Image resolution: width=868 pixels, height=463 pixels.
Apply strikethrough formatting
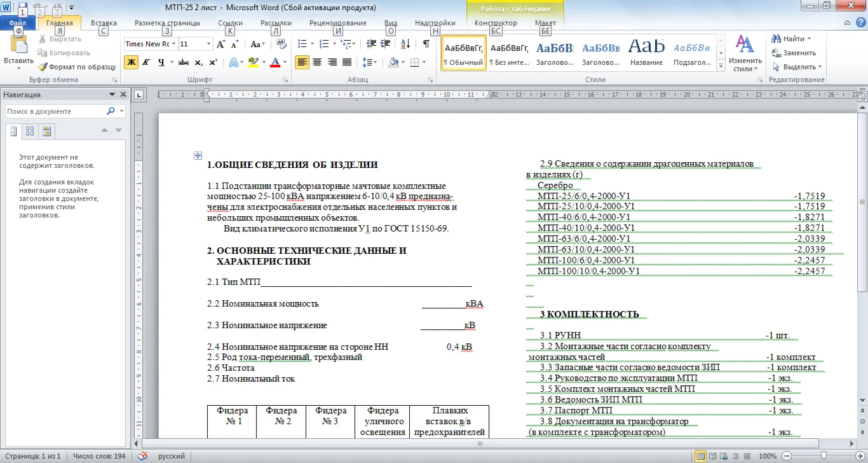(x=184, y=62)
